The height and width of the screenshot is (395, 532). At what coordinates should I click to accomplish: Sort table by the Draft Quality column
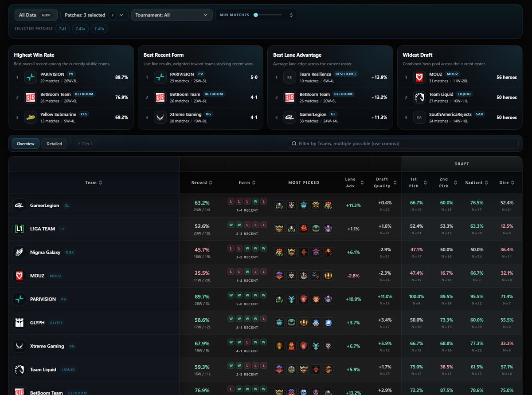click(x=385, y=182)
